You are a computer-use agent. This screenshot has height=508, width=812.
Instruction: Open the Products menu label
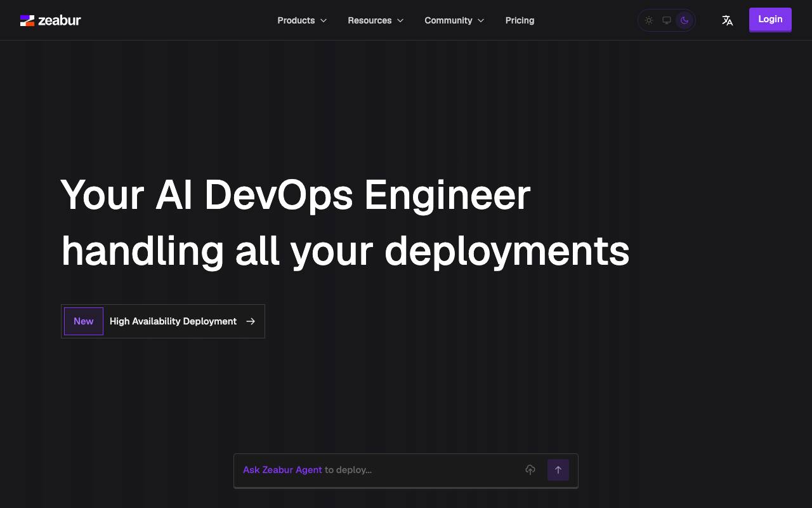296,20
